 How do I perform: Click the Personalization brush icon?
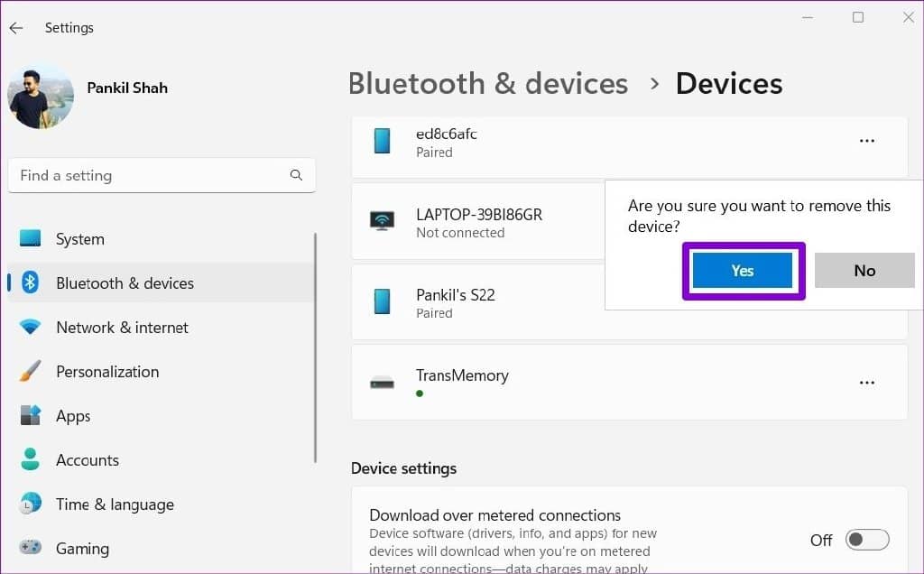pyautogui.click(x=30, y=372)
